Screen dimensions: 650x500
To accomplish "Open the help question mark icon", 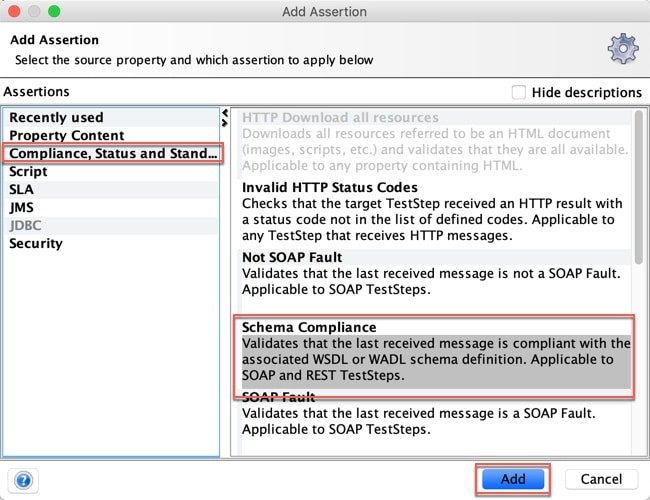I will (x=23, y=481).
